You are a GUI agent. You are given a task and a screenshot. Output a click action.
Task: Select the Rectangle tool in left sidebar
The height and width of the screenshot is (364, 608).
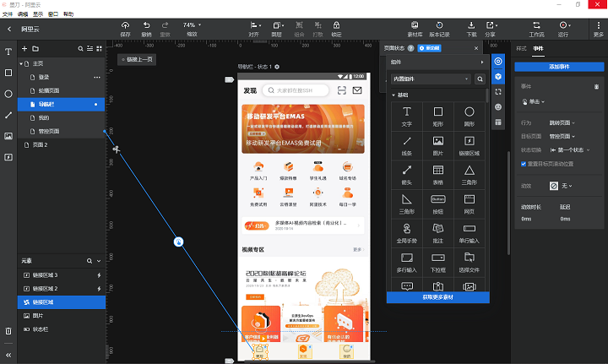click(8, 73)
